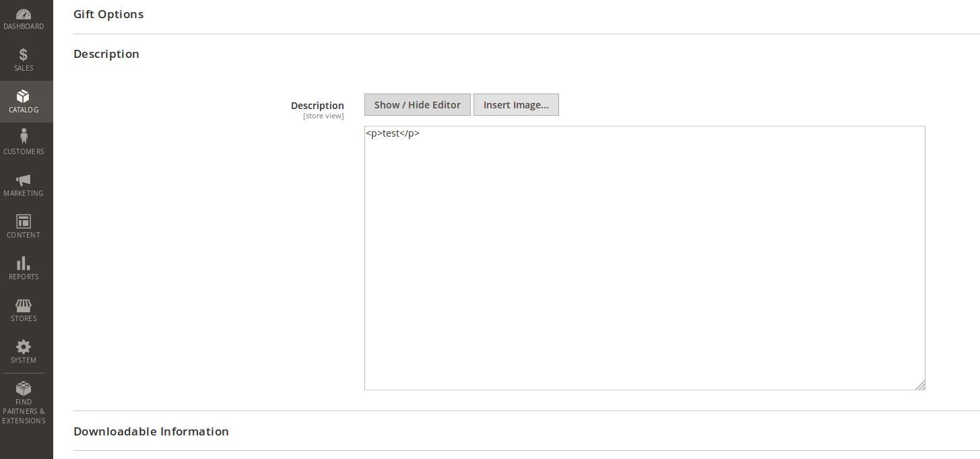Collapse the Description section

click(106, 54)
